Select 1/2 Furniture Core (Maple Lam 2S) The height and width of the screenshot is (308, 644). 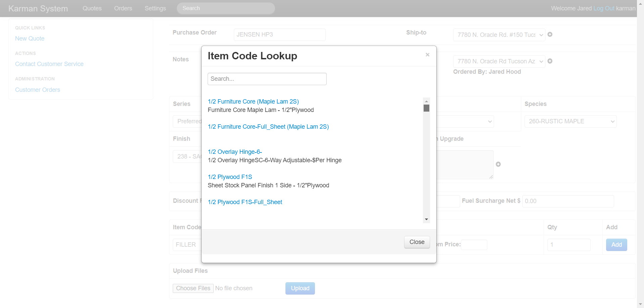(253, 102)
